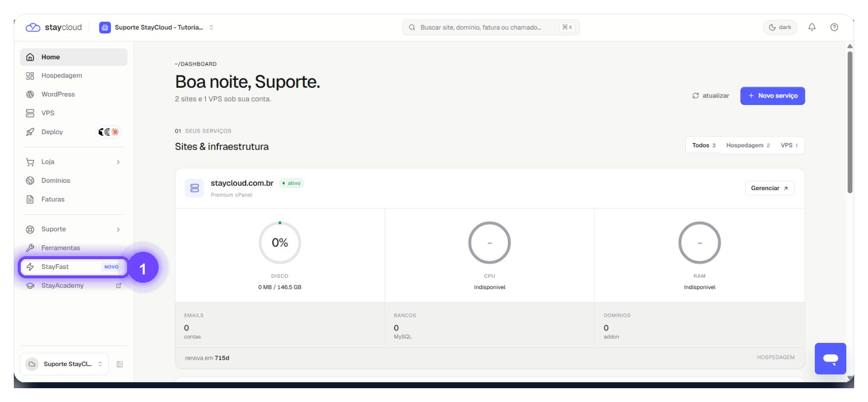This screenshot has height=402, width=868.
Task: Select the VPS filter tab
Action: [x=789, y=146]
